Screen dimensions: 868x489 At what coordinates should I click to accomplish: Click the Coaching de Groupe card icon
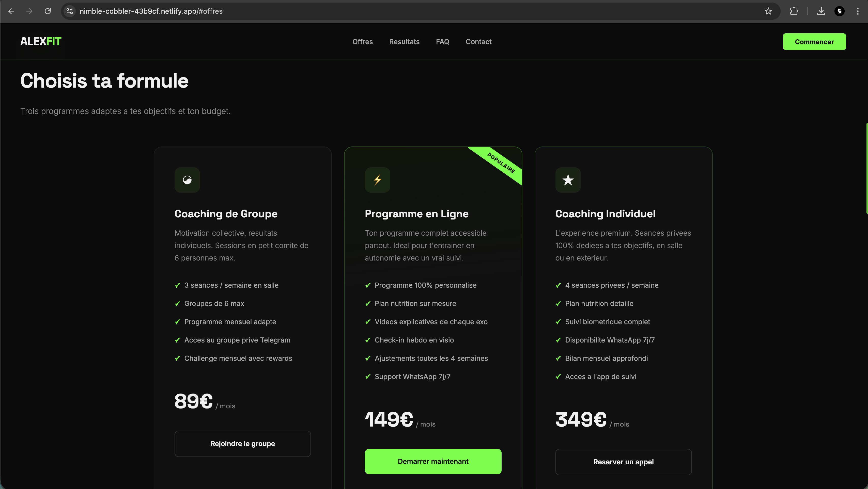click(x=187, y=180)
